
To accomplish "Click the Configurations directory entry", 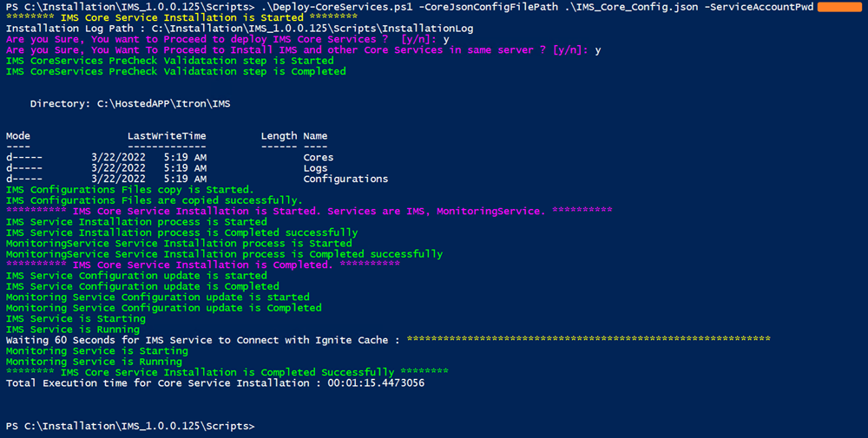I will pos(345,179).
